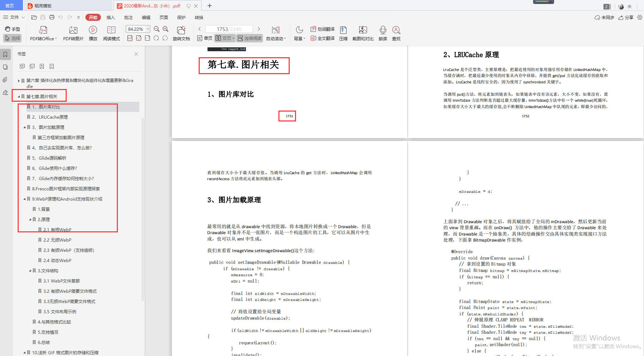Set actual size with the 1:1 icon

[x=130, y=38]
